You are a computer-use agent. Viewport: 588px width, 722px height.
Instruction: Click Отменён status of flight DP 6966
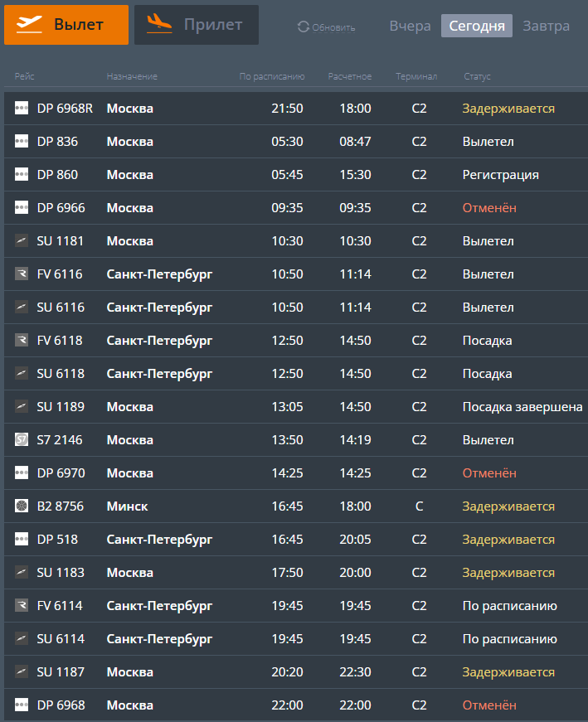[489, 208]
